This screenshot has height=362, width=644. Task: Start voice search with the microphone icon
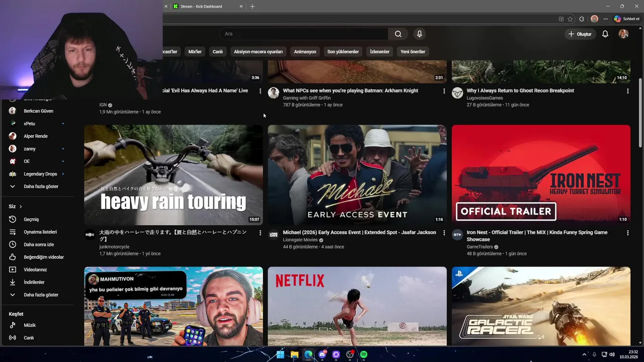point(420,34)
